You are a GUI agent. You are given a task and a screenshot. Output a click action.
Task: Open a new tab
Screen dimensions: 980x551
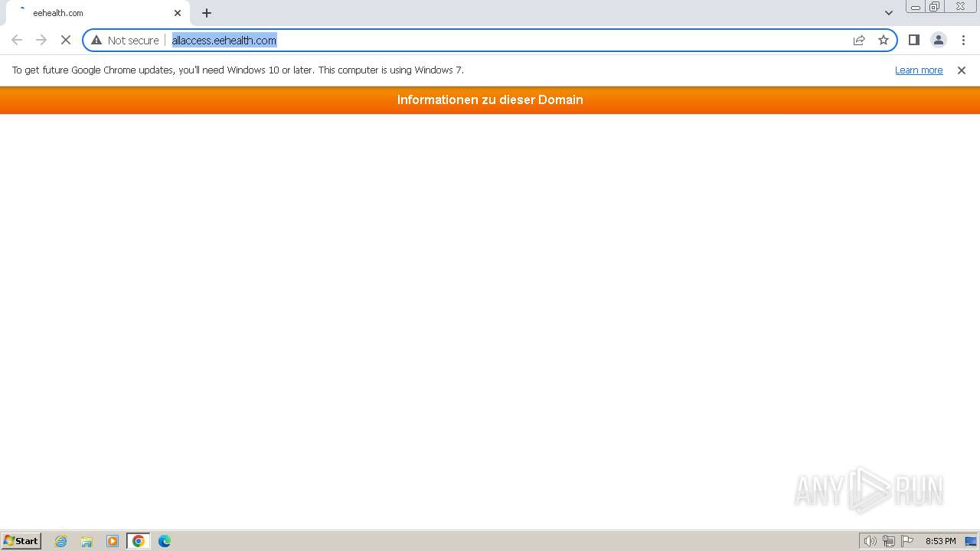(x=207, y=13)
